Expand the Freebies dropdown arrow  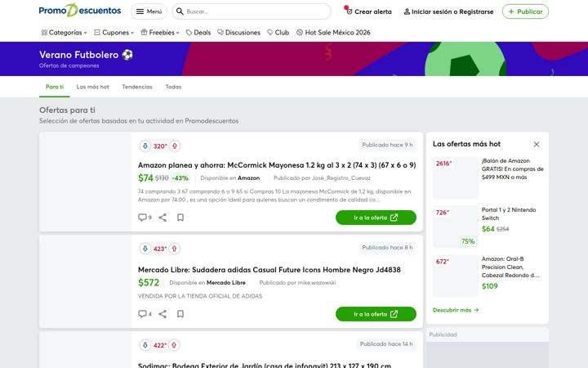tap(178, 33)
